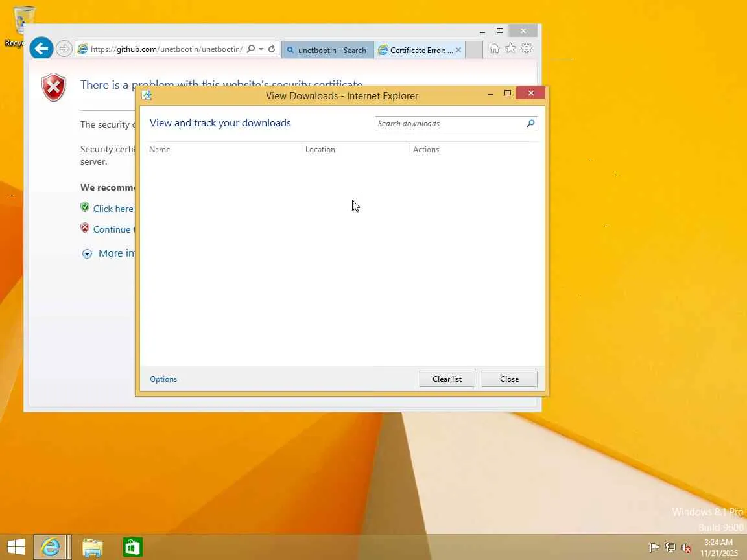The height and width of the screenshot is (560, 747).
Task: Open a new blank tab in Internet Explorer
Action: pos(474,50)
